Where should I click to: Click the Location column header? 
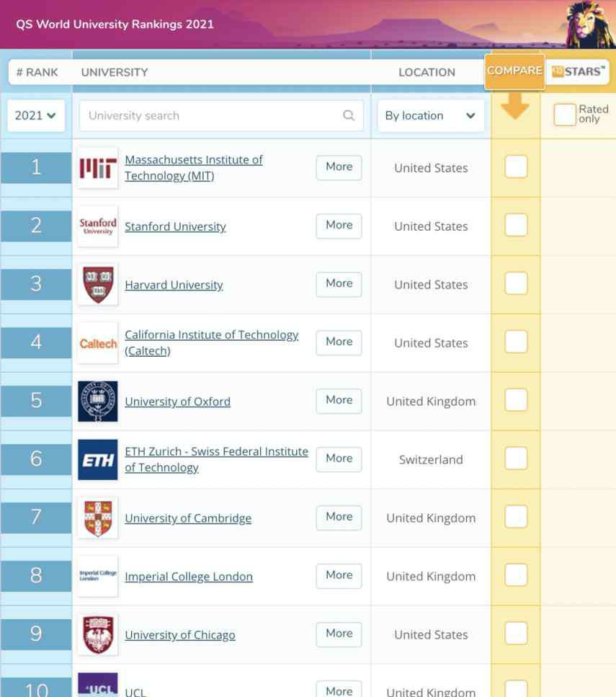pyautogui.click(x=427, y=73)
